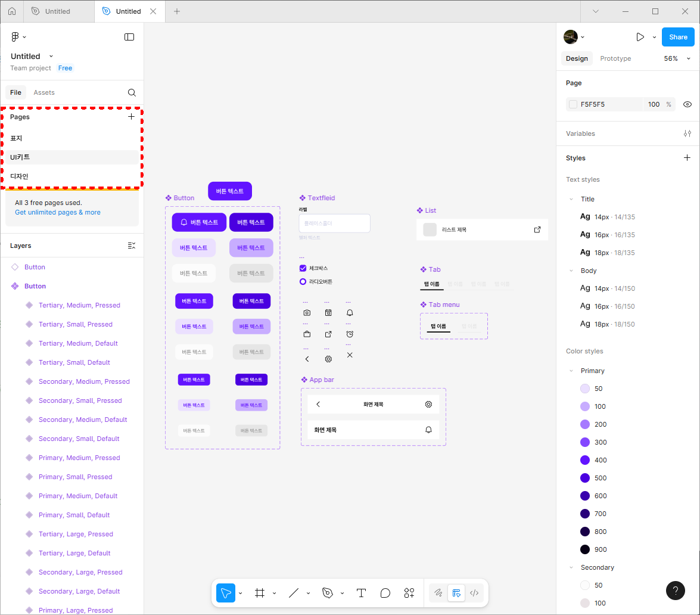Image resolution: width=700 pixels, height=615 pixels.
Task: Open the help question mark button
Action: 676,591
